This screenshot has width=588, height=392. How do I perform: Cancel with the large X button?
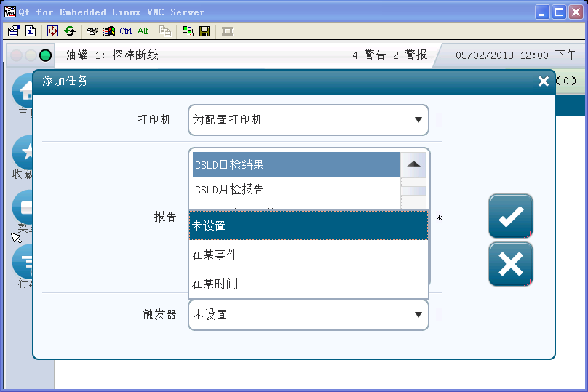[x=510, y=264]
